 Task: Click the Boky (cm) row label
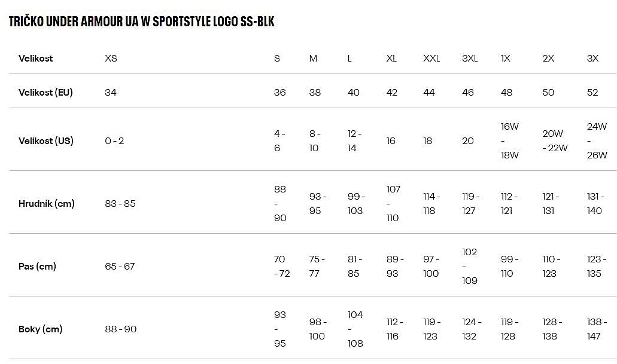41,329
